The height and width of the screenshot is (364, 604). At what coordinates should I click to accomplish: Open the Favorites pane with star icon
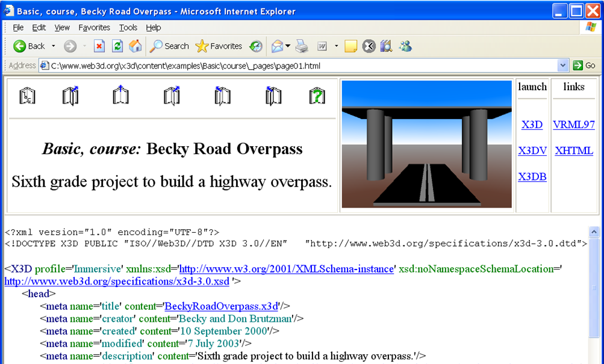[x=219, y=46]
